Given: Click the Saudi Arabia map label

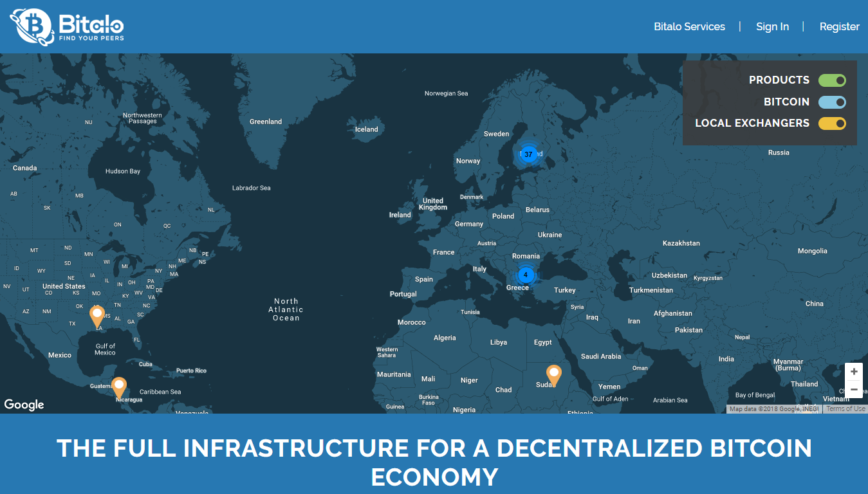Looking at the screenshot, I should [x=601, y=356].
